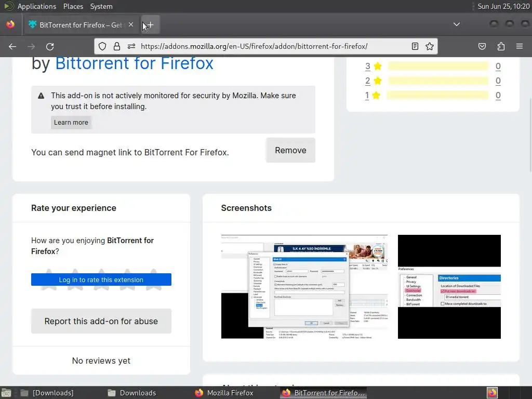
Task: Click the 2-star review count zero
Action: point(498,81)
